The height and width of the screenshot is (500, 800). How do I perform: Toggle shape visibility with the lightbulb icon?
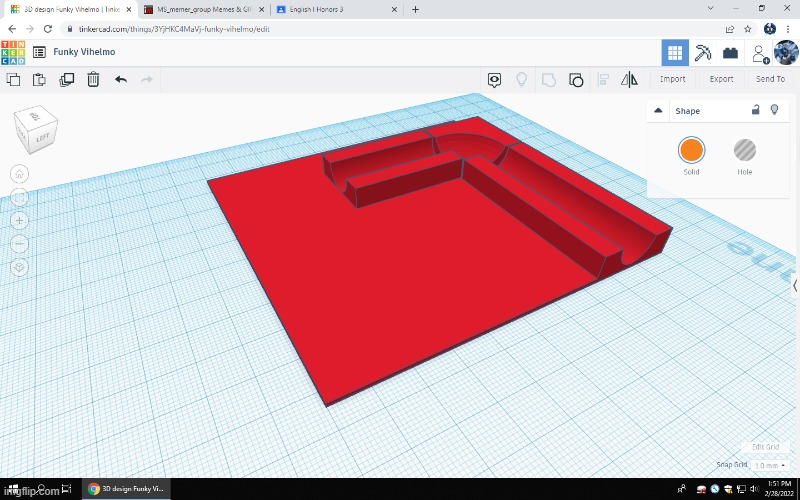(x=774, y=110)
